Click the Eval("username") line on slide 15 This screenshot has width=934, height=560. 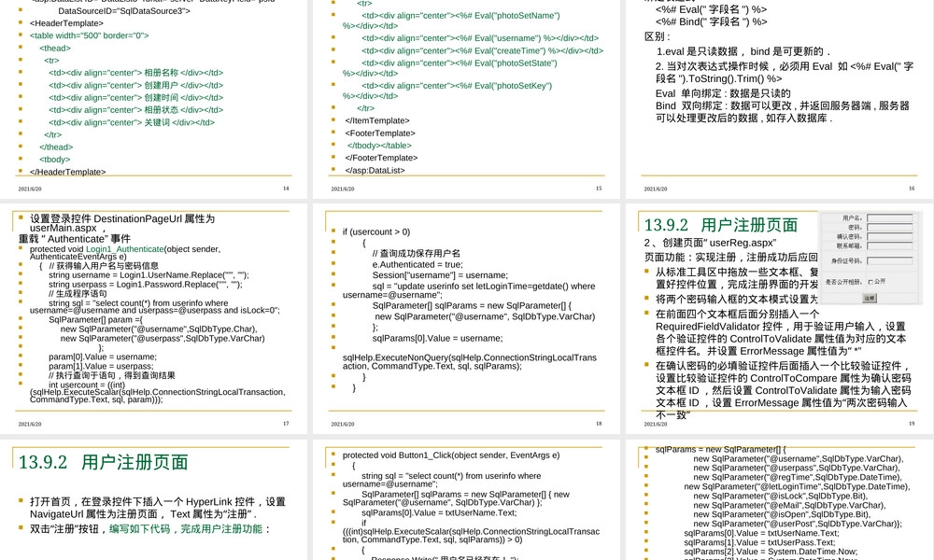pyautogui.click(x=480, y=38)
